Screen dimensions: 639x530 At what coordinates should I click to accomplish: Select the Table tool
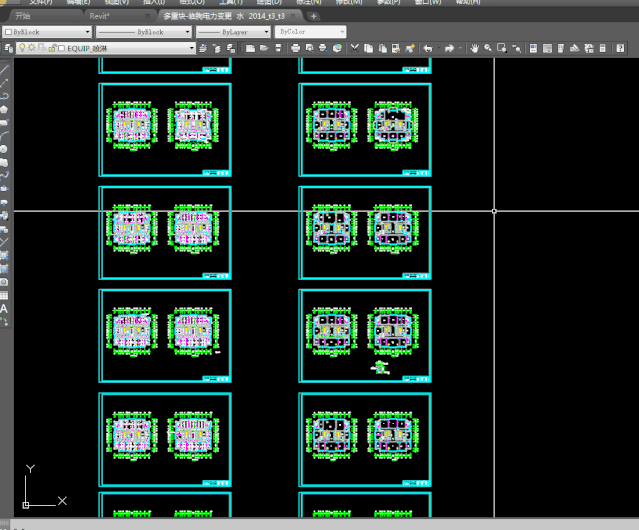tap(4, 295)
